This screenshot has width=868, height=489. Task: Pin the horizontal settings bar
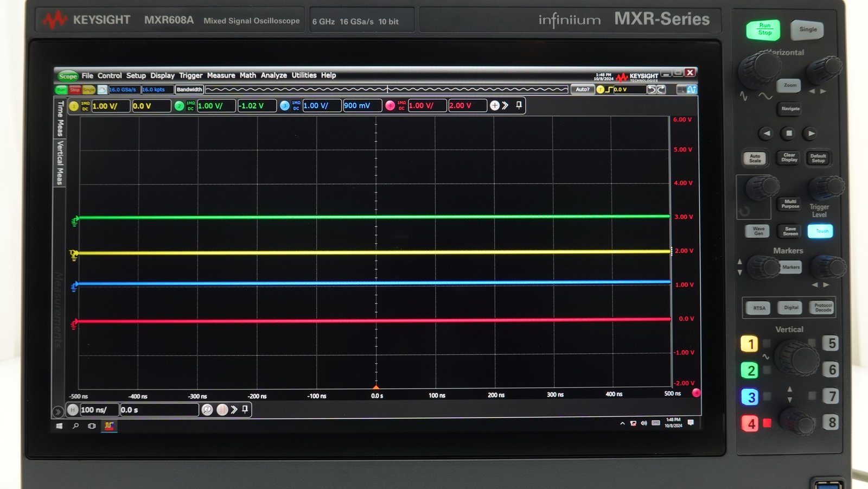pyautogui.click(x=245, y=409)
